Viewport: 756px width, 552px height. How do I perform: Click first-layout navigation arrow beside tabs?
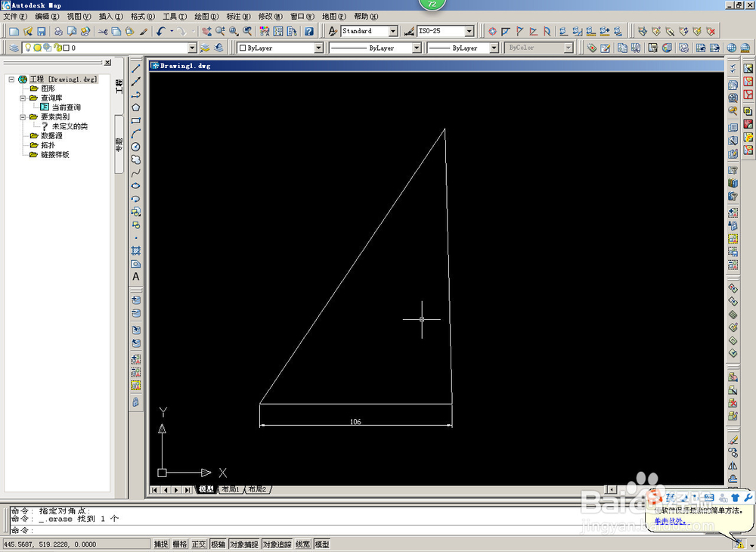click(x=154, y=490)
